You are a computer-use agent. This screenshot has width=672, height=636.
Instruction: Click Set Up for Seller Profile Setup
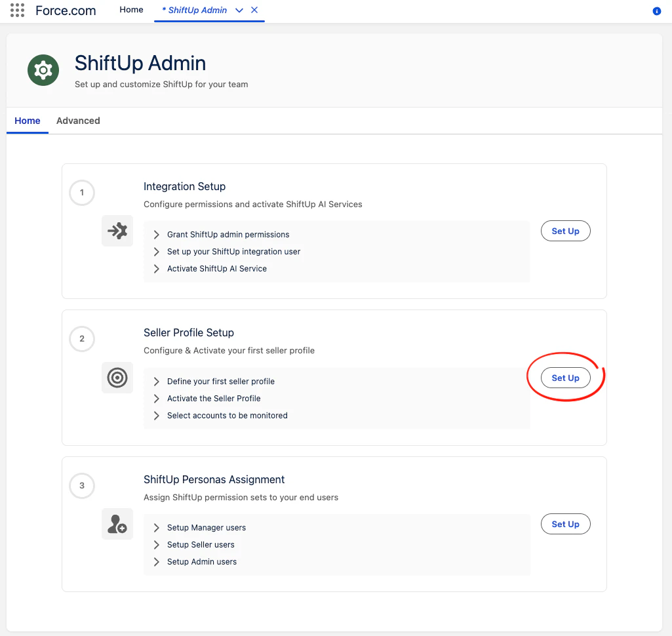565,378
